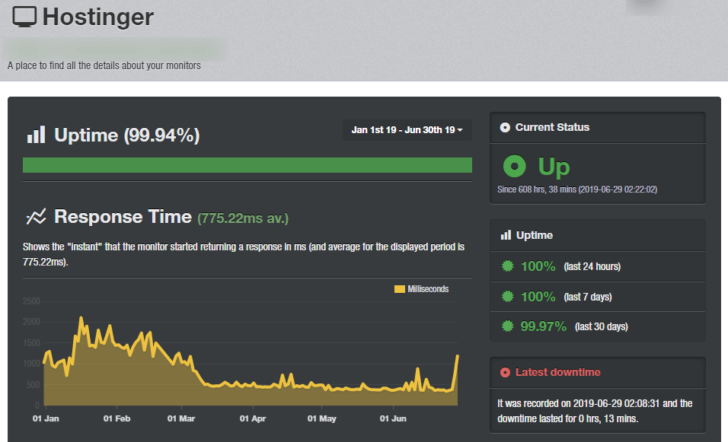Click the final spike at end of June

coord(457,357)
